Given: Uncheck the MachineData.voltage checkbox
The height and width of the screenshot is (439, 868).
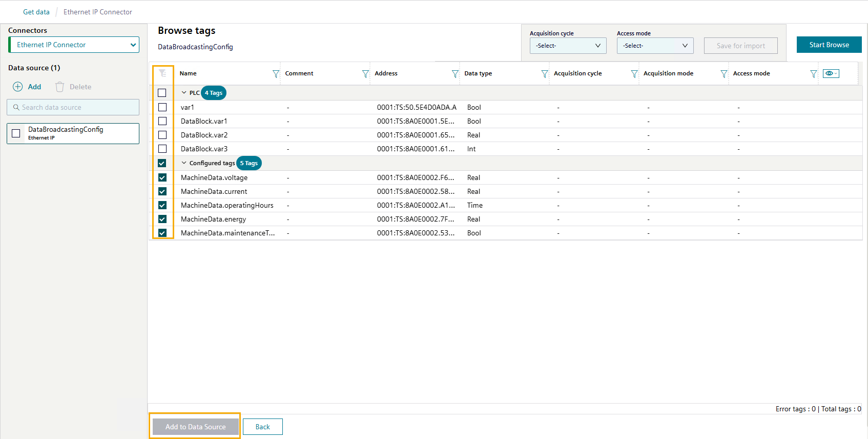Looking at the screenshot, I should (x=162, y=177).
